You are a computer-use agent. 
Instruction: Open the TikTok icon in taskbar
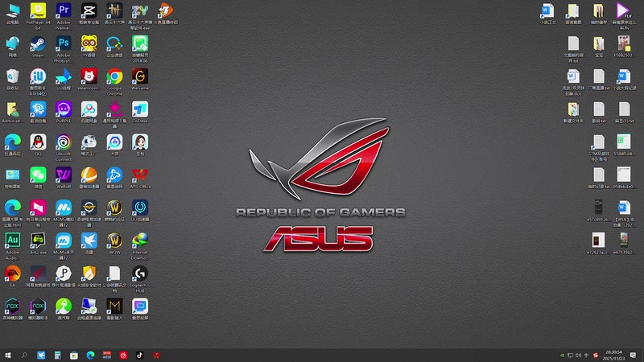point(139,356)
